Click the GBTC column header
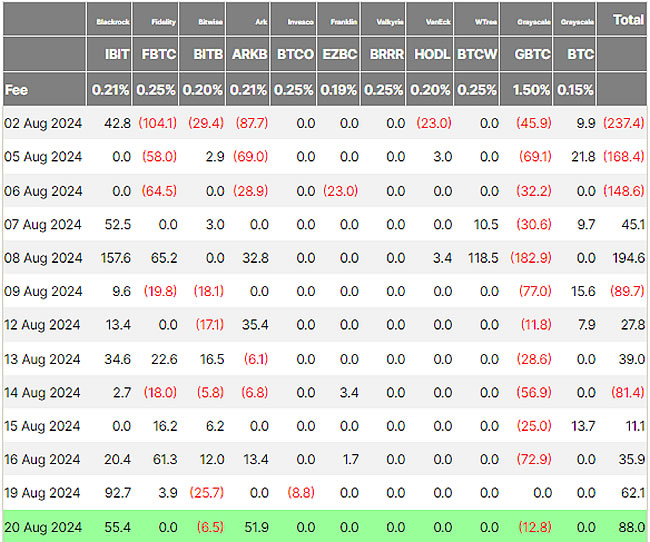This screenshot has height=542, width=650. coord(532,54)
